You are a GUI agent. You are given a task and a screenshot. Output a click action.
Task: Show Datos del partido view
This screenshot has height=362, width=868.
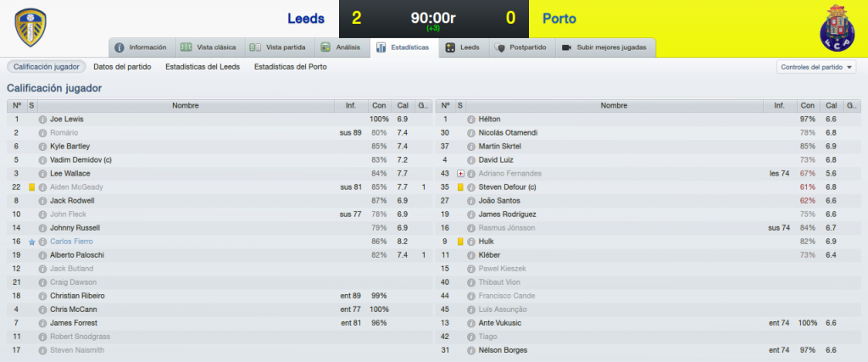122,67
